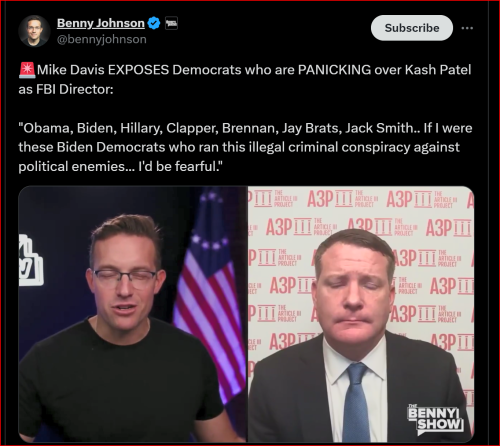Screen dimensions: 500x446
Task: Click the word PANICKING in the post
Action: (x=334, y=70)
